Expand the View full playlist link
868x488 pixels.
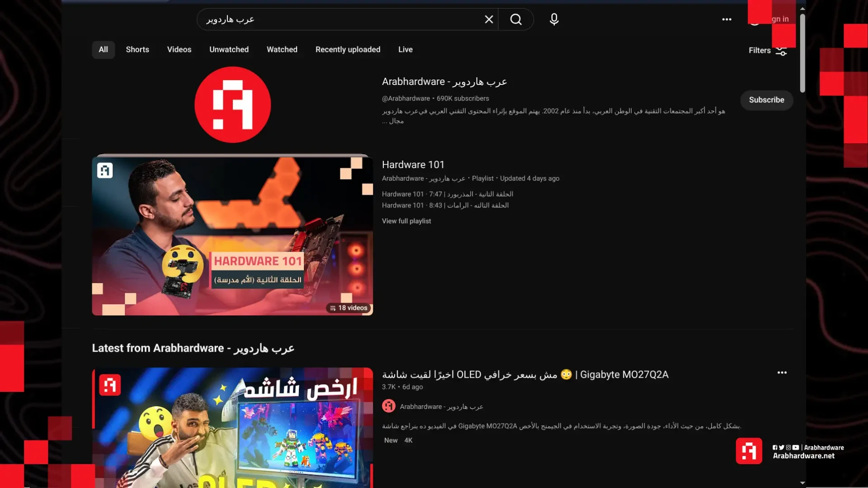406,221
